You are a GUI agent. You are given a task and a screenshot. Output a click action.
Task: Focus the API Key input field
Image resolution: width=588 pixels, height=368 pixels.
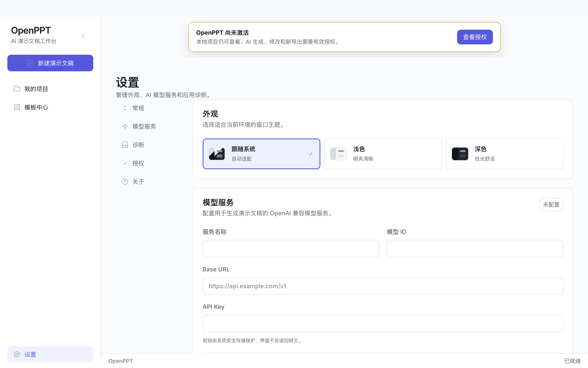[x=383, y=323]
